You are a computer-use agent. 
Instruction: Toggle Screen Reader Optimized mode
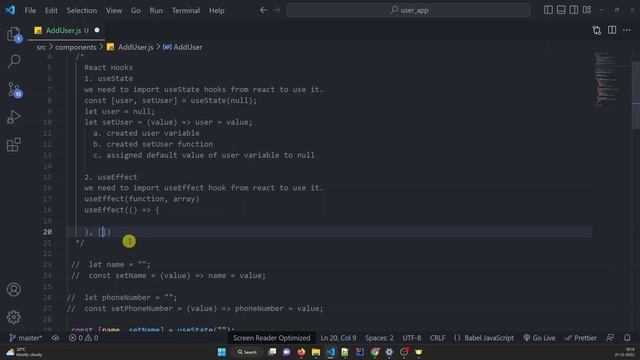click(x=271, y=338)
